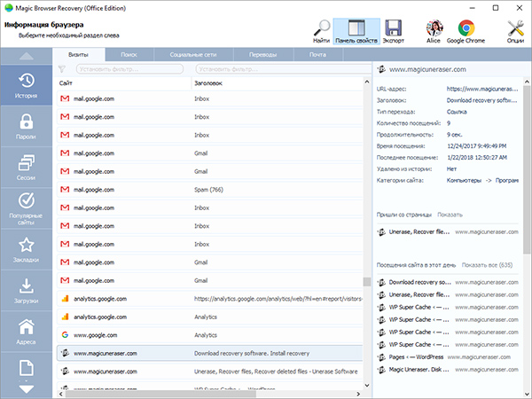
Task: Click the Компьютеры category link
Action: point(464,181)
